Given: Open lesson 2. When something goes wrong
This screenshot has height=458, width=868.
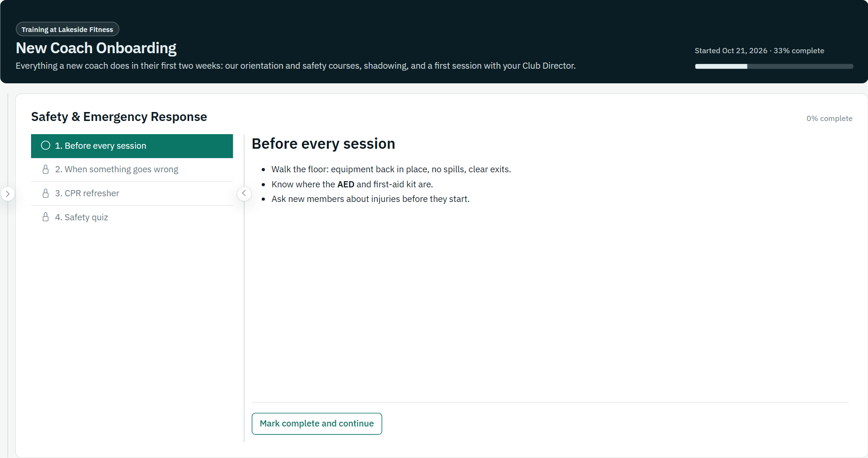Looking at the screenshot, I should pos(132,169).
